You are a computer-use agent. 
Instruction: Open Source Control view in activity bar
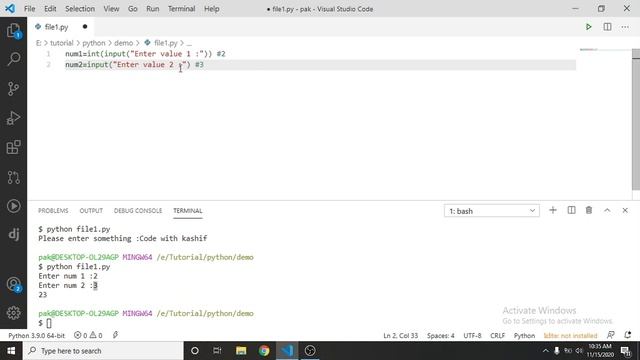click(x=13, y=89)
